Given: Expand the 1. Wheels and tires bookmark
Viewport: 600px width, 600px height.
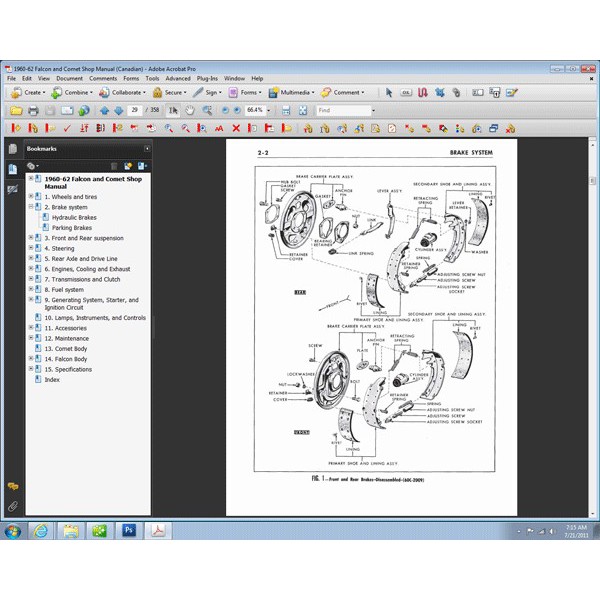Looking at the screenshot, I should click(x=31, y=196).
